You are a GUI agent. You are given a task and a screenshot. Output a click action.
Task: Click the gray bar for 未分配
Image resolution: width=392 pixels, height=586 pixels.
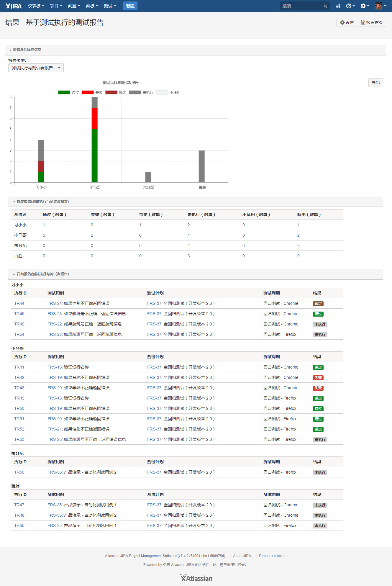pyautogui.click(x=148, y=177)
